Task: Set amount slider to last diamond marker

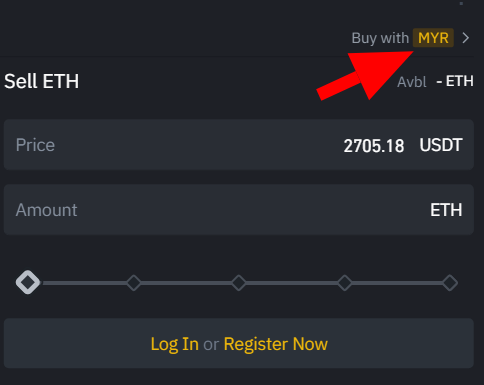Action: click(450, 283)
